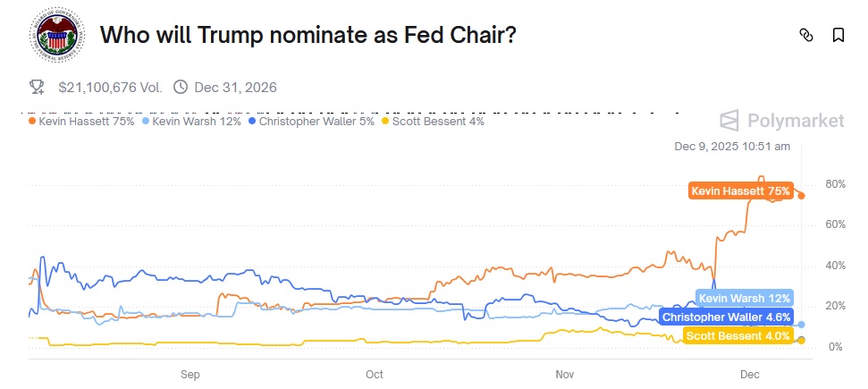This screenshot has height=389, width=868.
Task: Click the trophy icon beside volume
Action: pos(37,87)
